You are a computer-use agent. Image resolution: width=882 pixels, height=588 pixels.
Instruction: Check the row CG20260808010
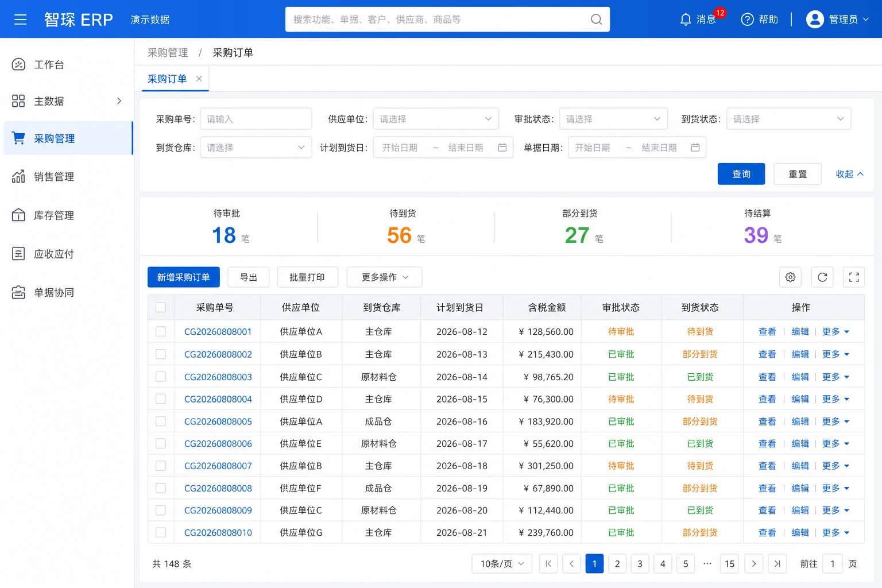point(161,532)
